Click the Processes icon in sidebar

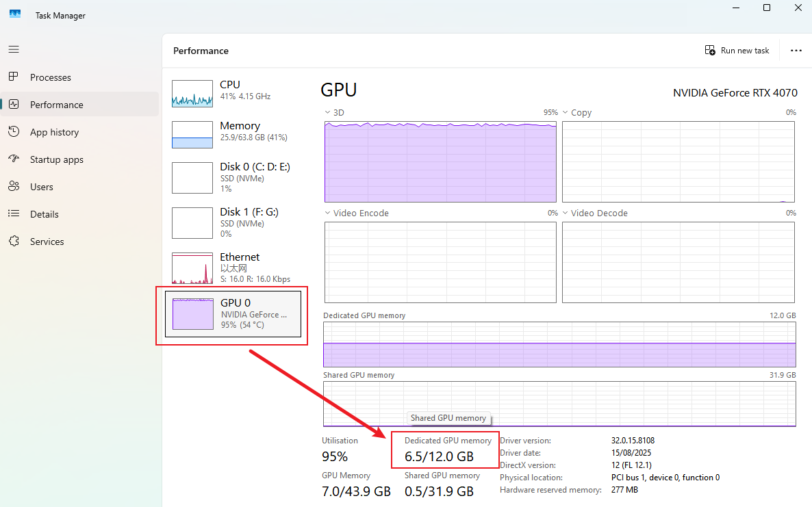(14, 77)
